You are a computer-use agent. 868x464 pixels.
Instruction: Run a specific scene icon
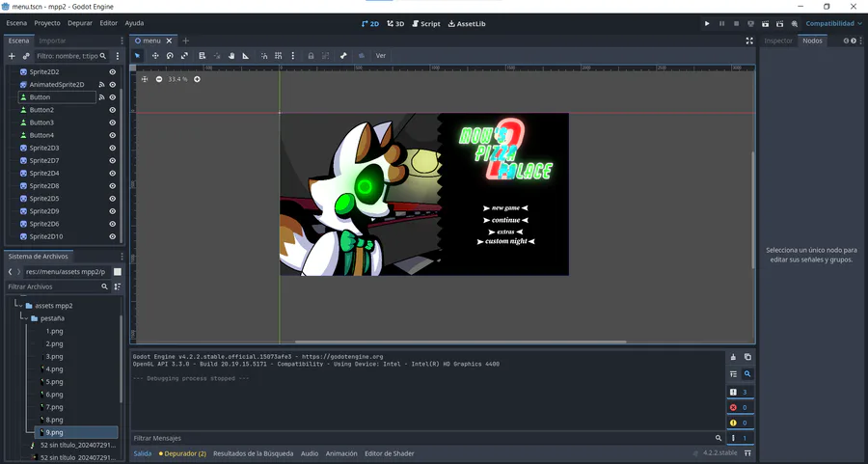pyautogui.click(x=780, y=23)
